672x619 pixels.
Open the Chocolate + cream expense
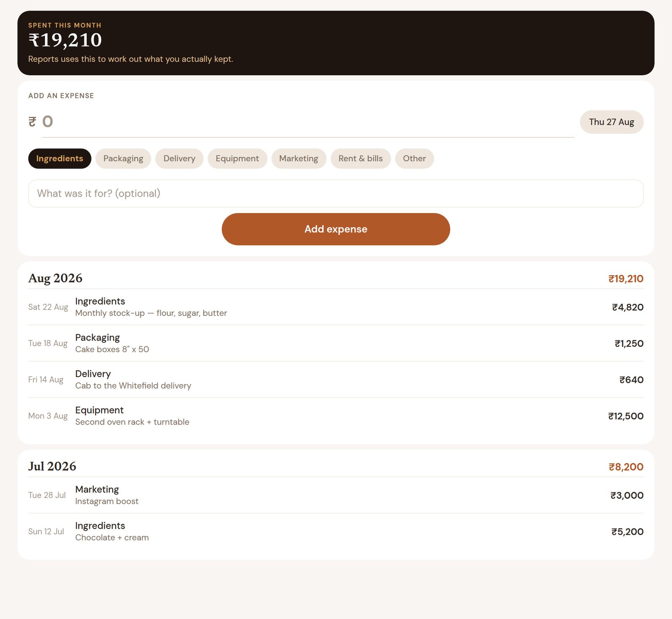[336, 532]
